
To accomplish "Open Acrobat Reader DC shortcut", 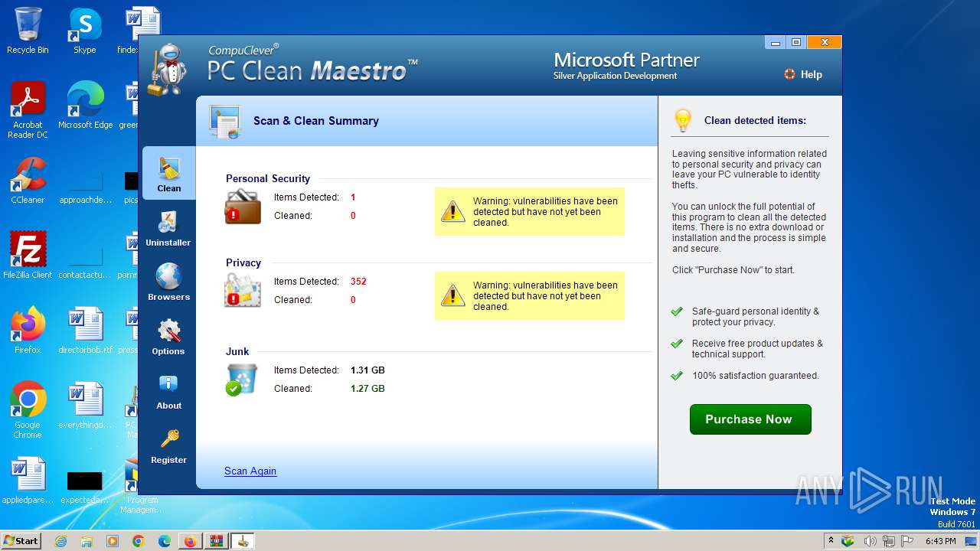I will 28,110.
